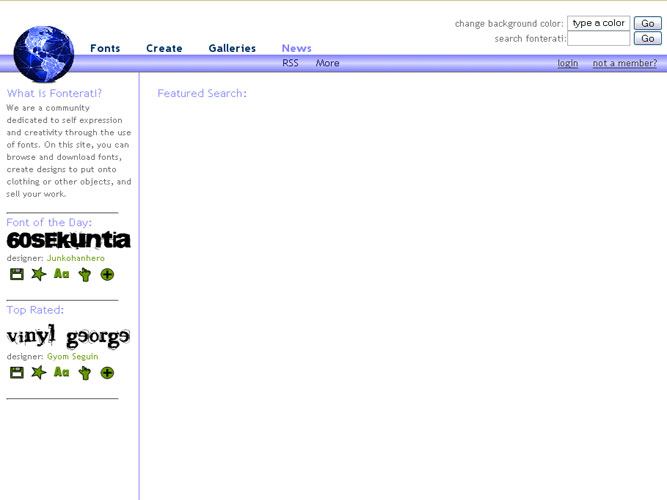Click the save disk icon under Font of the Day
The height and width of the screenshot is (500, 667).
click(16, 274)
